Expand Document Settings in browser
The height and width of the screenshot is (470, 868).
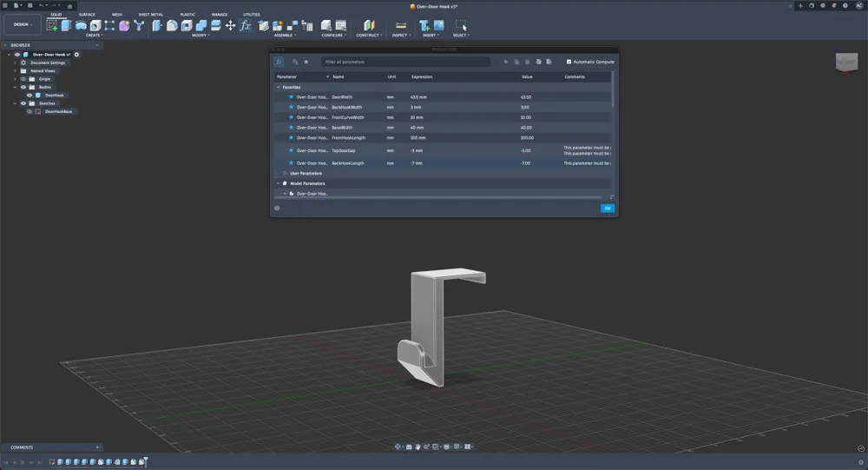[15, 63]
